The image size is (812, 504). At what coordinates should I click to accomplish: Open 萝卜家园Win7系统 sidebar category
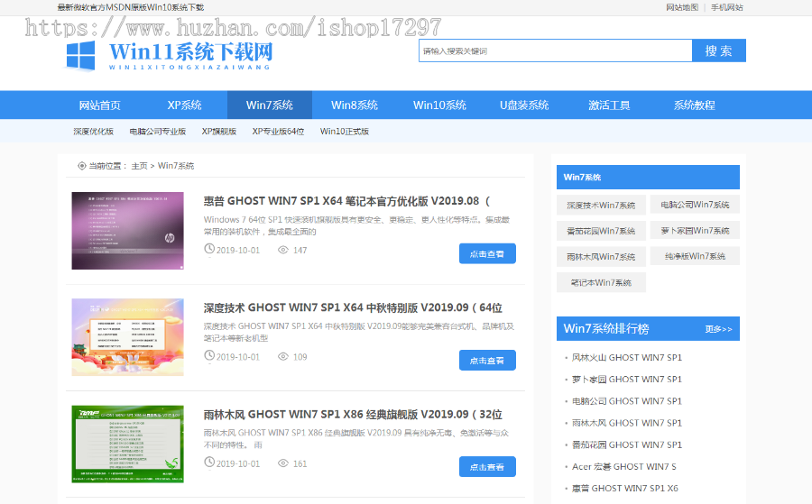click(x=695, y=230)
